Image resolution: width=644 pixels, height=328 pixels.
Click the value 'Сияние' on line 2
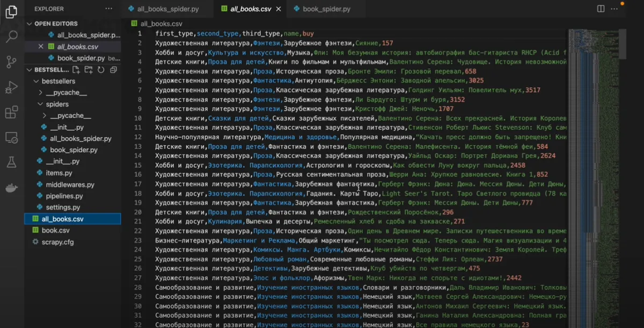367,43
